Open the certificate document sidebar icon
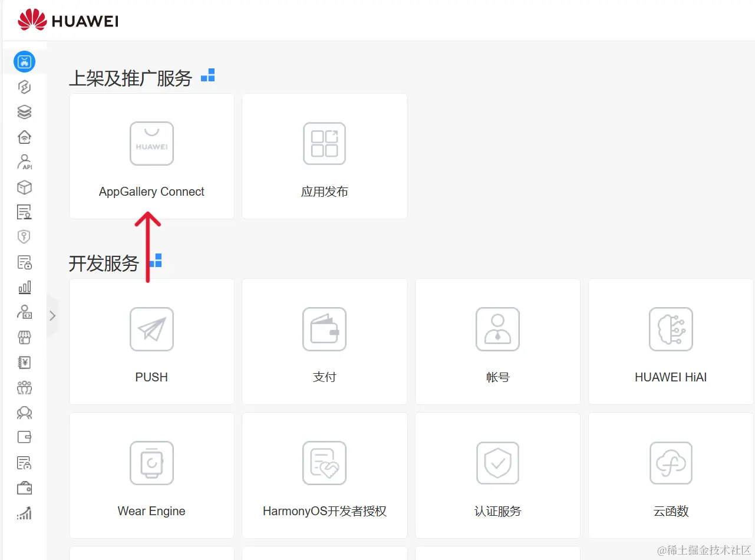The width and height of the screenshot is (755, 560). 24,212
